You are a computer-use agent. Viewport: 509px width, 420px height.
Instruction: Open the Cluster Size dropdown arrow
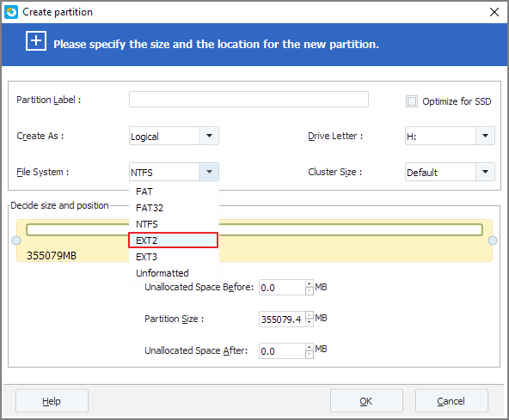coord(485,172)
